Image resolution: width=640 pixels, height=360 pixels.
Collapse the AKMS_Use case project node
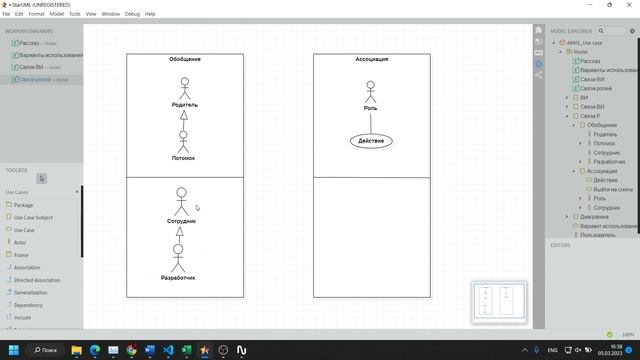point(554,43)
